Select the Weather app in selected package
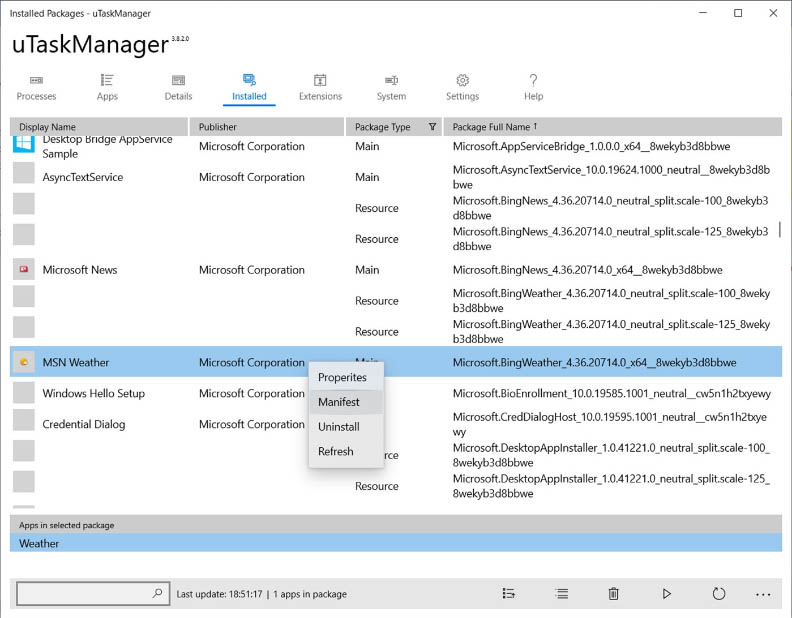The image size is (792, 618). click(x=396, y=543)
